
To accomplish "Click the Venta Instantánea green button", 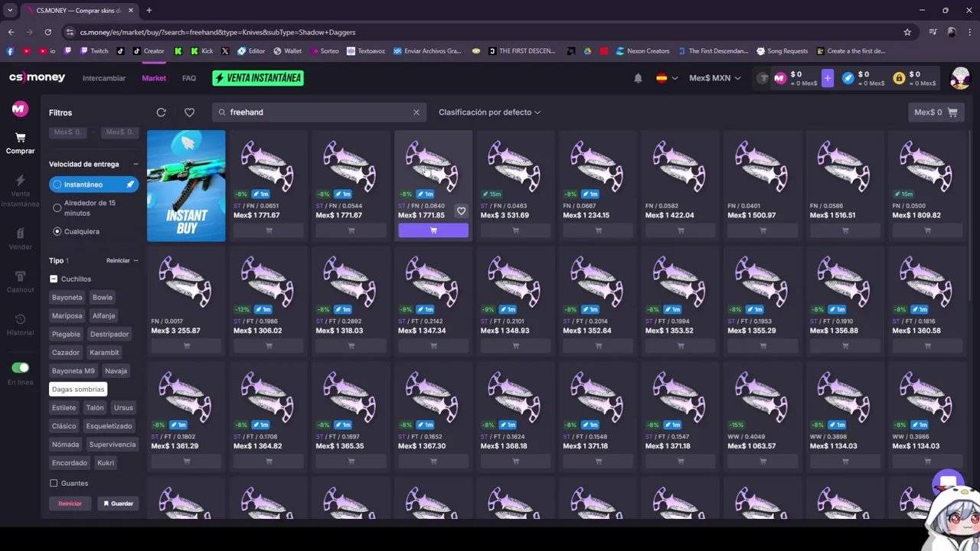I will (x=258, y=78).
